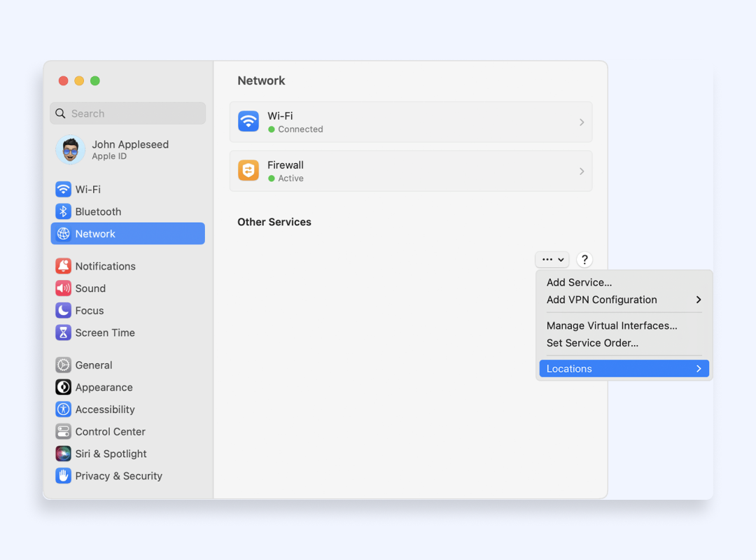Open Siri & Spotlight icon

coord(64,454)
